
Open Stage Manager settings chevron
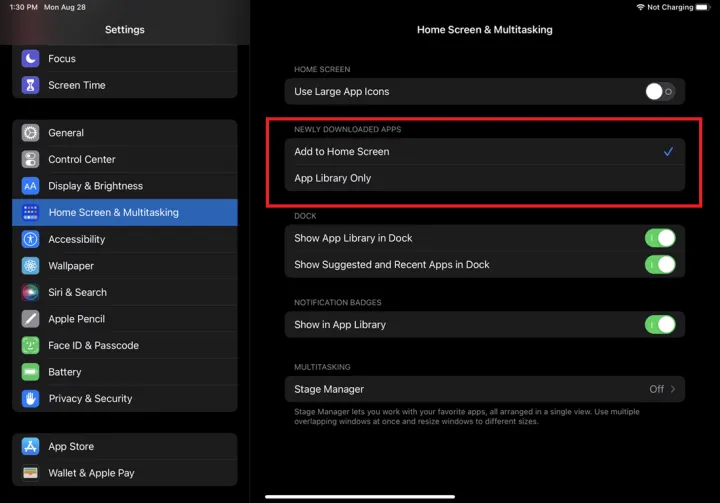pyautogui.click(x=672, y=389)
